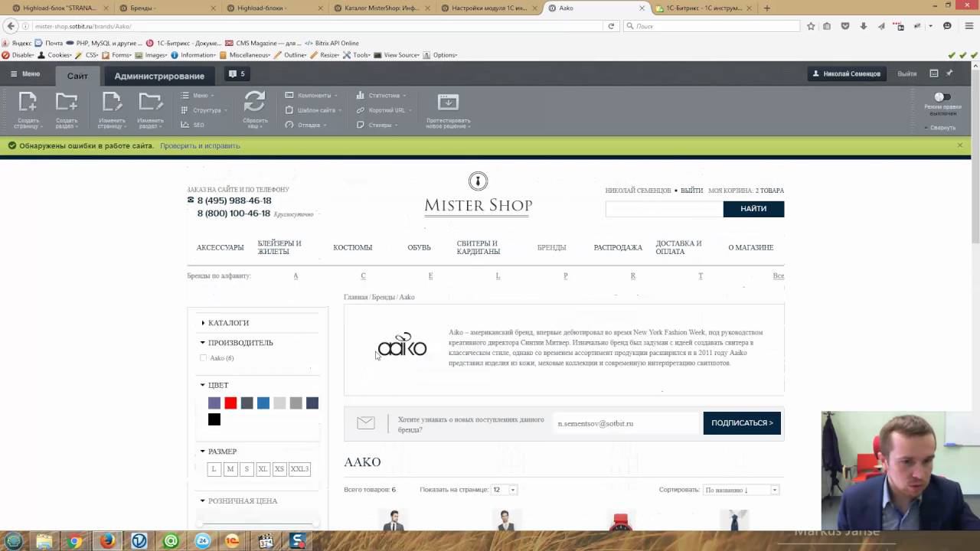Select size XL filter
Viewport: 980px width, 551px height.
click(x=263, y=469)
